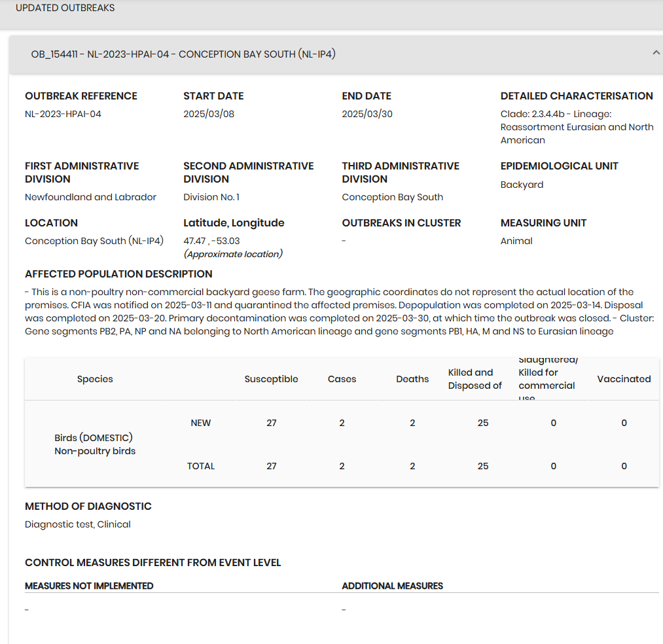This screenshot has width=663, height=644.
Task: Click the Species column header
Action: tap(95, 379)
